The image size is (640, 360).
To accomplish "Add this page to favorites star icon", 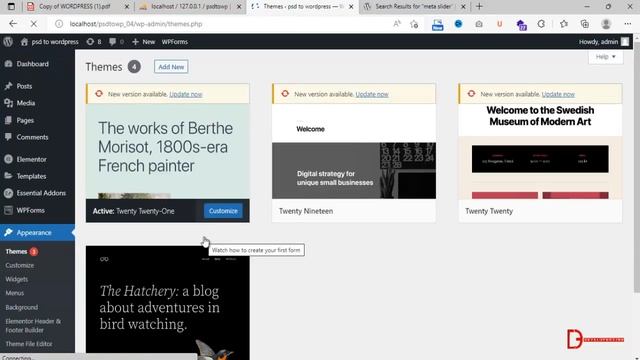I will coord(414,24).
